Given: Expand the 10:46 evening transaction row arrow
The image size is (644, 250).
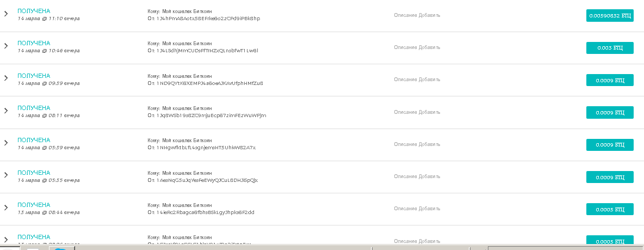Looking at the screenshot, I should pos(6,46).
